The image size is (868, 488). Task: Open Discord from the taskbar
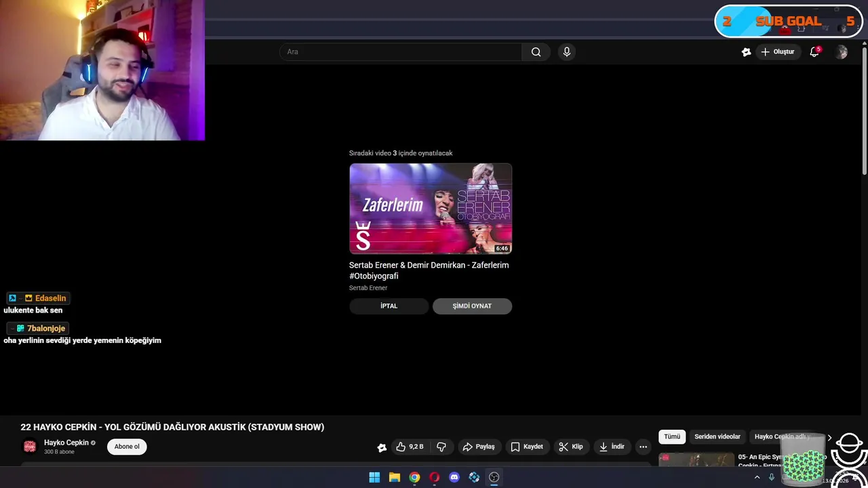(x=454, y=477)
